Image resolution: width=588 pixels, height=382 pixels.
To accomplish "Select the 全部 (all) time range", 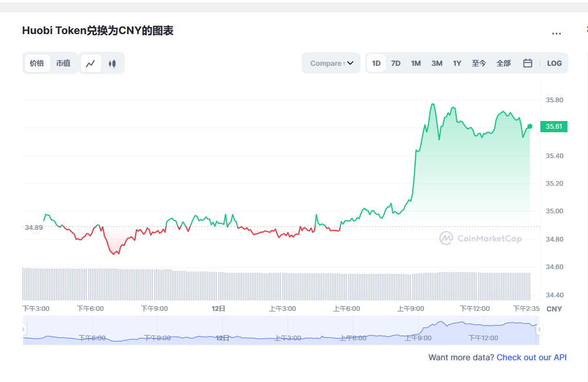I will (x=504, y=63).
